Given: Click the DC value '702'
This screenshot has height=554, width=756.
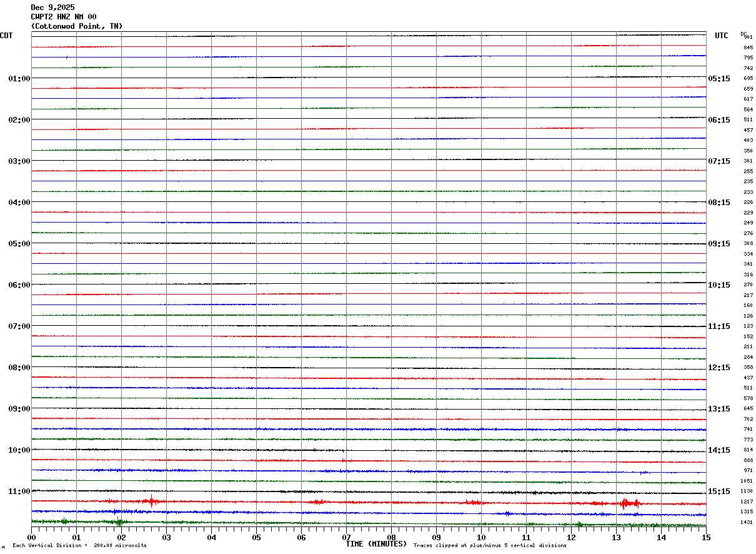Looking at the screenshot, I should pyautogui.click(x=748, y=419).
